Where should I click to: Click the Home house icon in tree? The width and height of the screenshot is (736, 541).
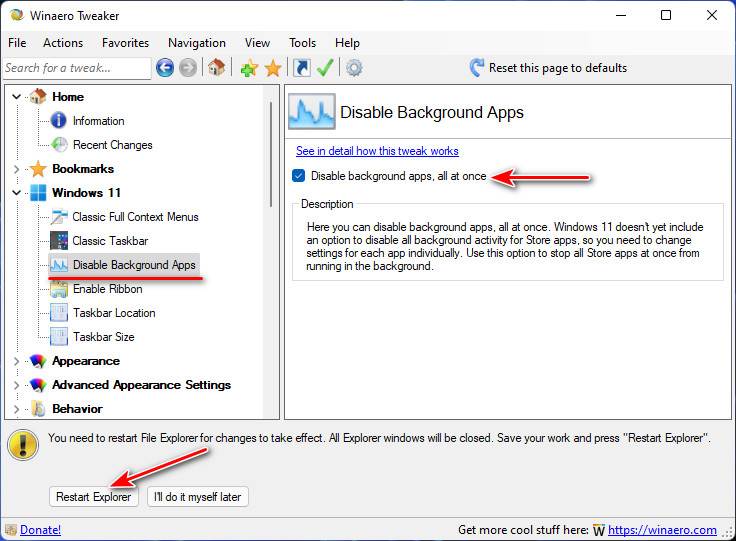tap(38, 96)
